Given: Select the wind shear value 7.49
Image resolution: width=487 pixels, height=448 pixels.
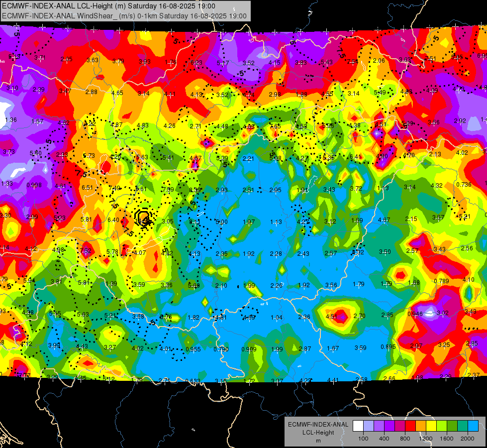Looking at the screenshot, I should (114, 188).
